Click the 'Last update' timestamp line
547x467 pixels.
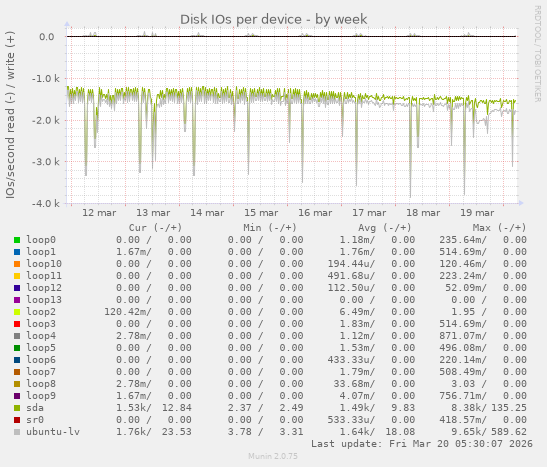[x=422, y=444]
